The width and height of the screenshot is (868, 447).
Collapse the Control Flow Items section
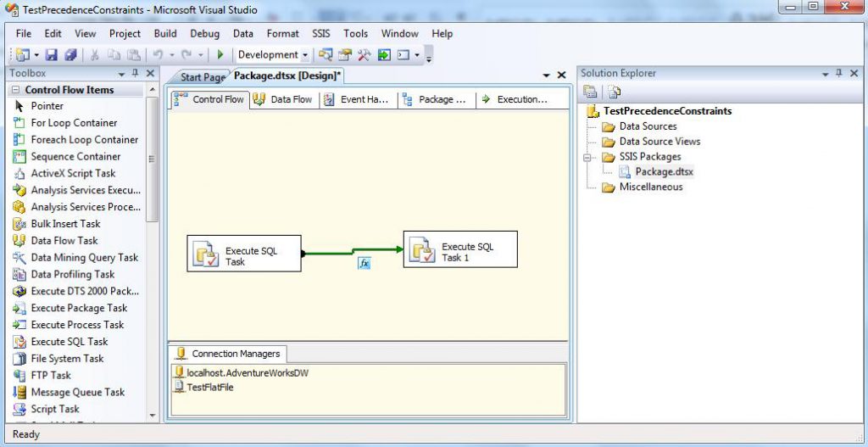coord(15,90)
